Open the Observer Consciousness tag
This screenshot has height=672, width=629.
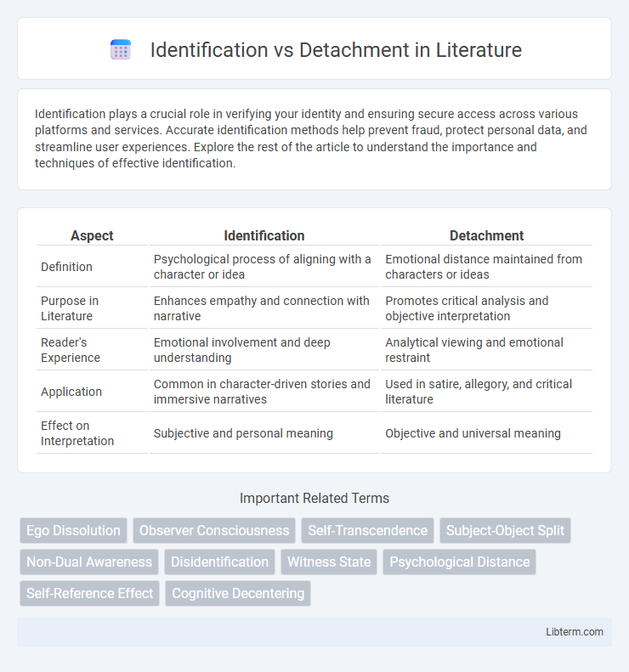point(214,531)
